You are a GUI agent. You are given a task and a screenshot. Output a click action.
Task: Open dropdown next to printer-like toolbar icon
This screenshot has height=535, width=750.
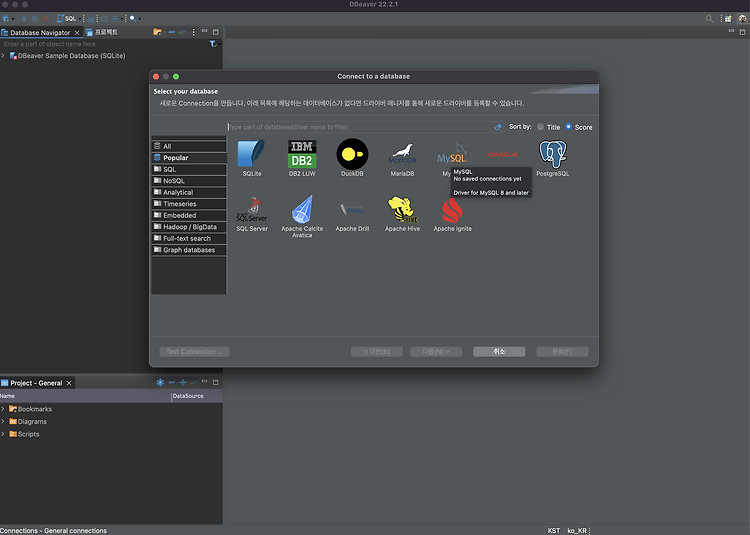(x=122, y=19)
